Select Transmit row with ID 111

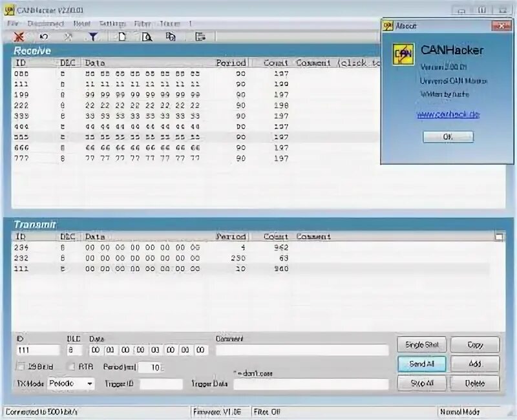251,269
